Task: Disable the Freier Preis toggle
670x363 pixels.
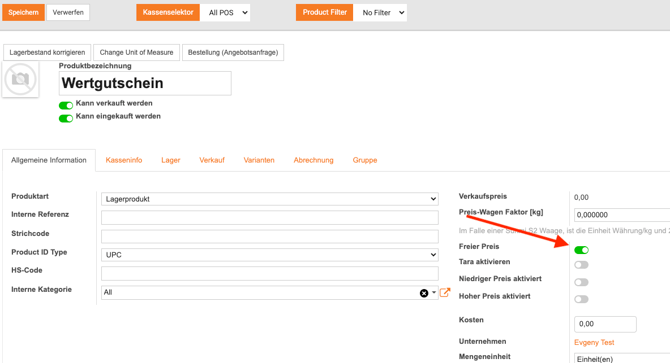Action: coord(582,250)
